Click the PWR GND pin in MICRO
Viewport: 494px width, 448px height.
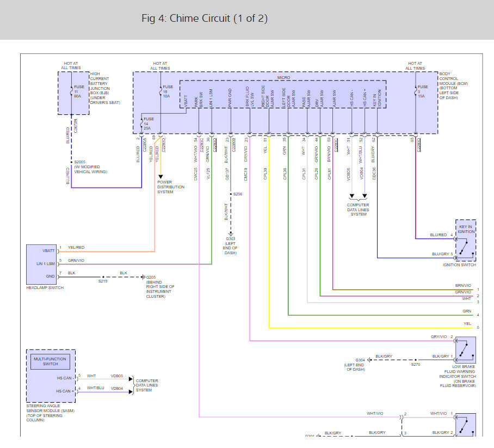pos(230,98)
